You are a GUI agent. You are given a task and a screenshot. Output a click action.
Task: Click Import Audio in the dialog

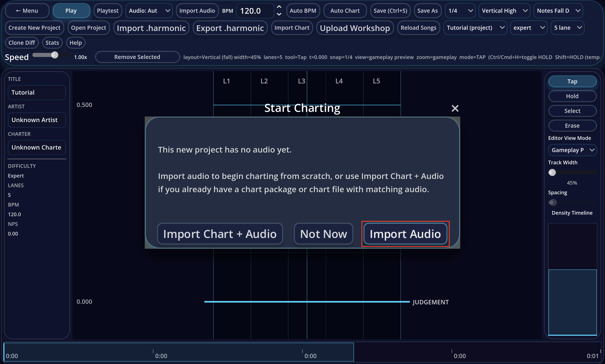coord(405,234)
